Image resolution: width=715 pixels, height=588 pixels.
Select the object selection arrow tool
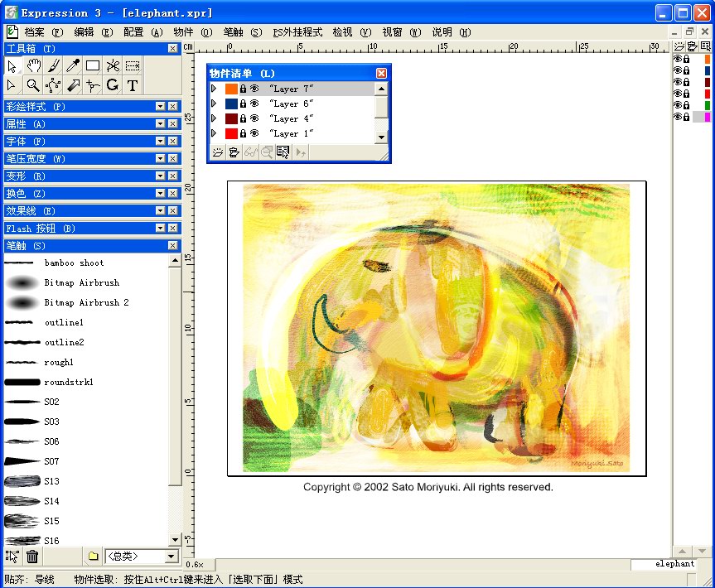[x=12, y=65]
